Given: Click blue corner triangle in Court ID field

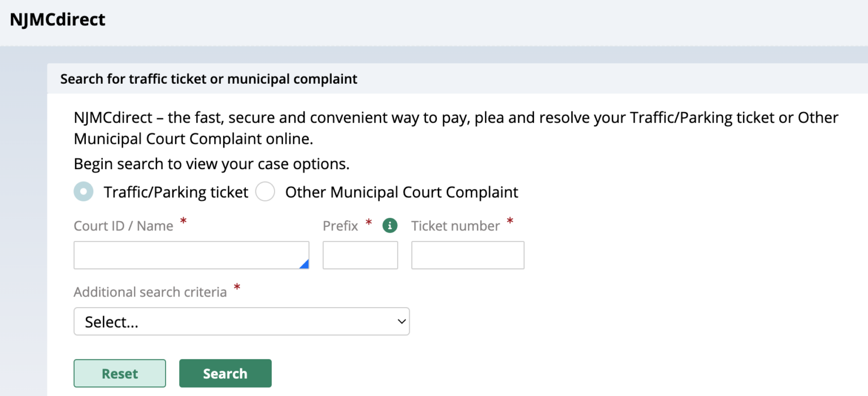Looking at the screenshot, I should click(304, 264).
